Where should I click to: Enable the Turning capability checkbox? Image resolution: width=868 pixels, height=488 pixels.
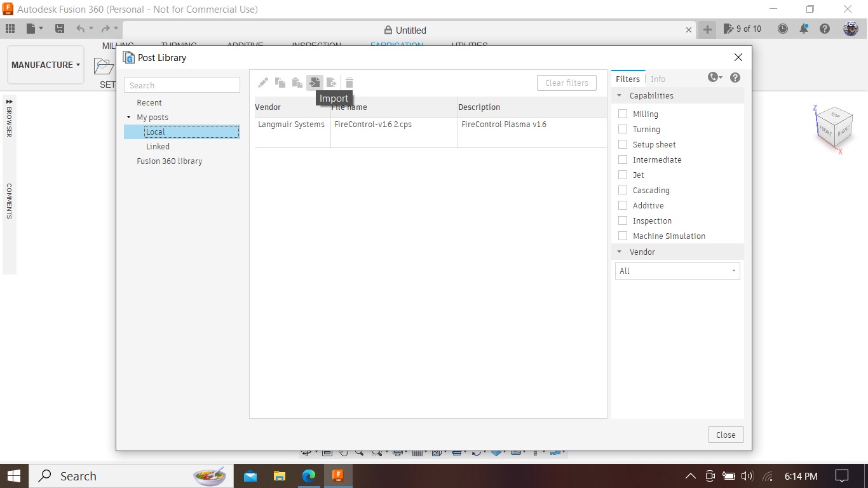(623, 129)
